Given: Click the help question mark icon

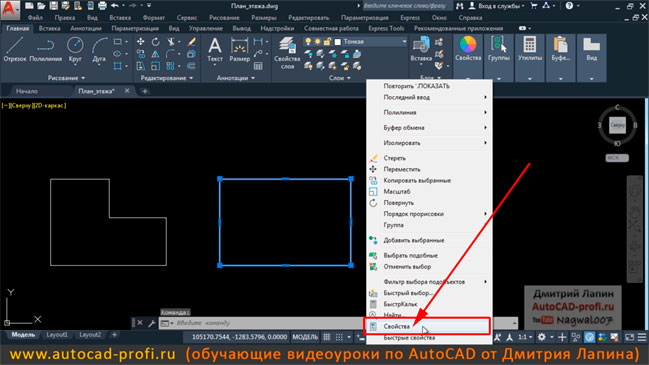Looking at the screenshot, I should [x=570, y=6].
